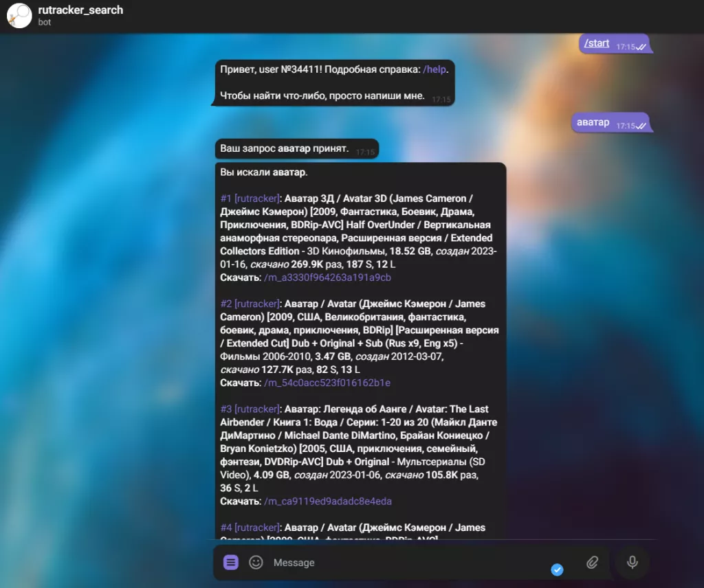Click the 'Аватар 3Д / Avatar 3D' result title
The image size is (704, 588).
point(335,199)
